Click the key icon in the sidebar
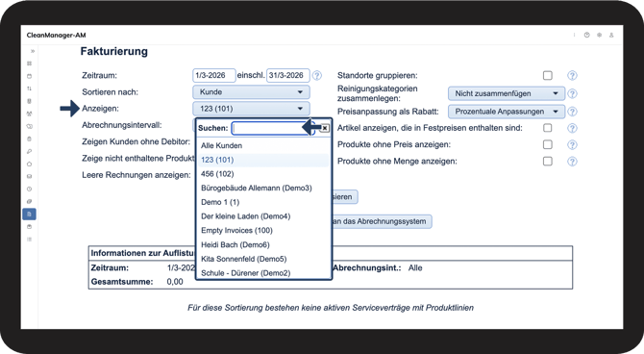The height and width of the screenshot is (354, 644). [x=29, y=151]
